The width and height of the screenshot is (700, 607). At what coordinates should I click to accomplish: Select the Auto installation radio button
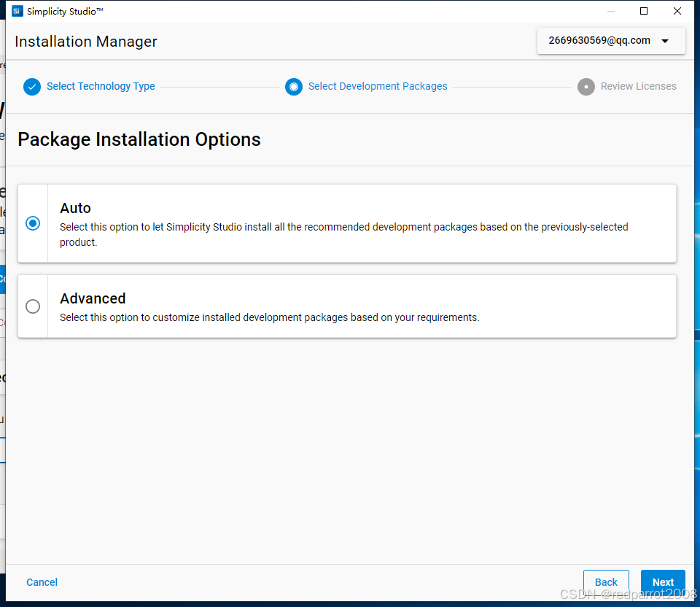click(33, 223)
